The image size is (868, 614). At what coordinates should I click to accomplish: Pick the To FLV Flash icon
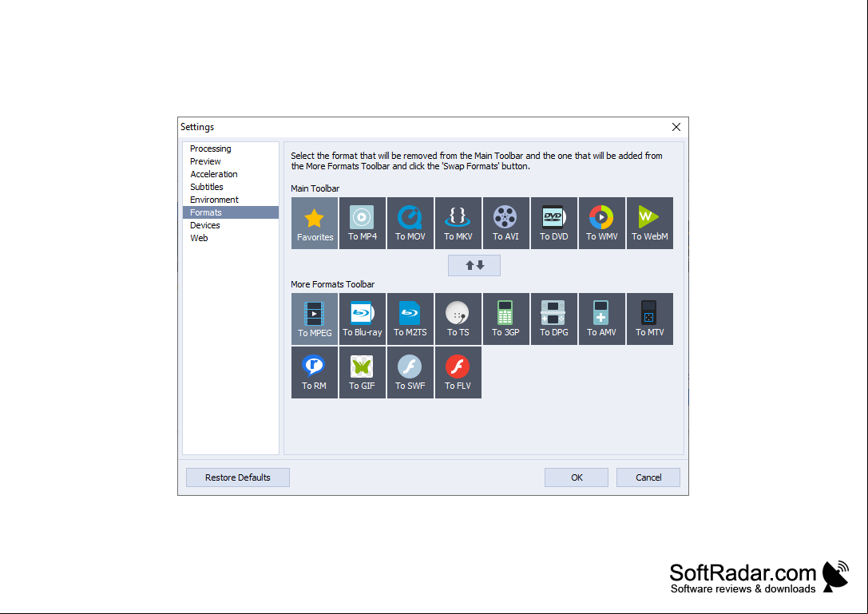(x=458, y=372)
